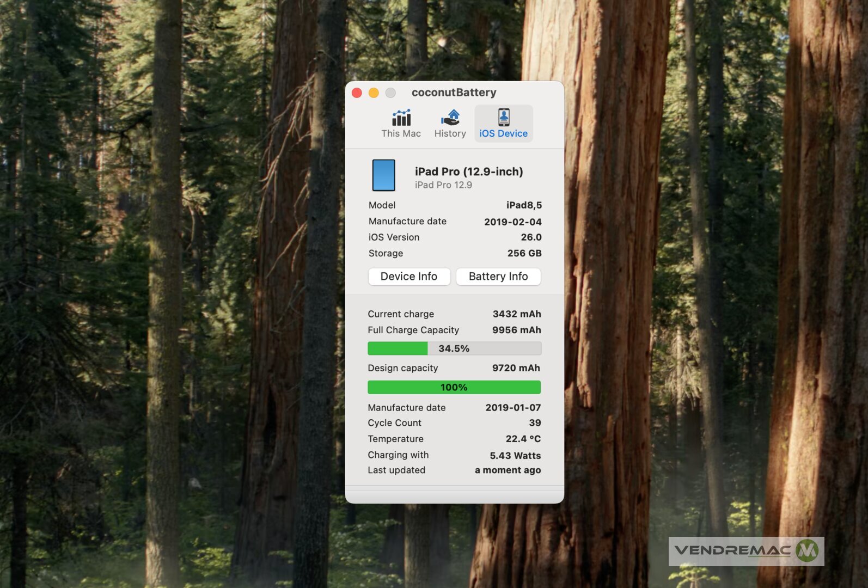This screenshot has width=868, height=588.
Task: Click the Cycle Count value 39
Action: point(535,423)
